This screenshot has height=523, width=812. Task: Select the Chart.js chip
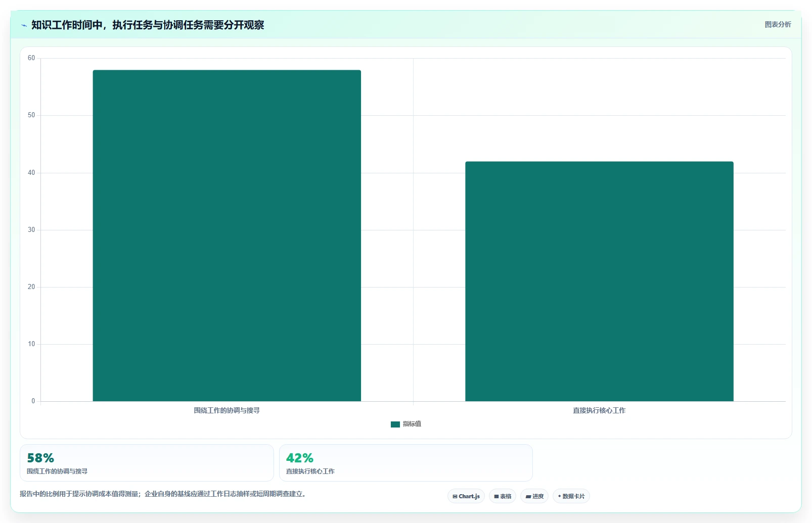coord(466,496)
